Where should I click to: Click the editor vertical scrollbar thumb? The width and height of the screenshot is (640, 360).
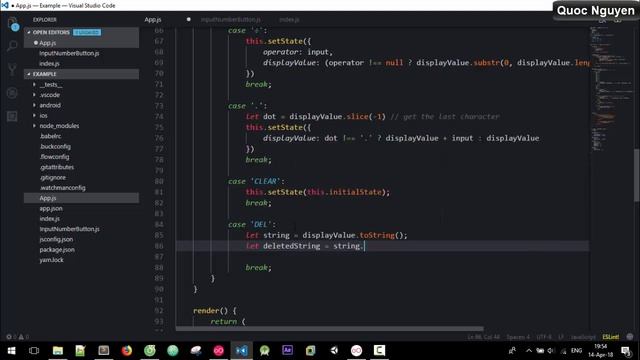tap(637, 175)
